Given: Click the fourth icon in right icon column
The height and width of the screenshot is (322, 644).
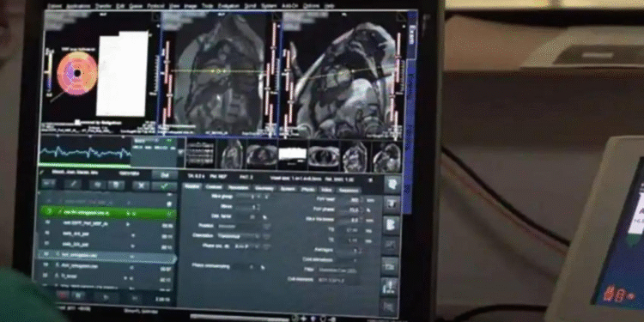Looking at the screenshot, I should (x=390, y=245).
